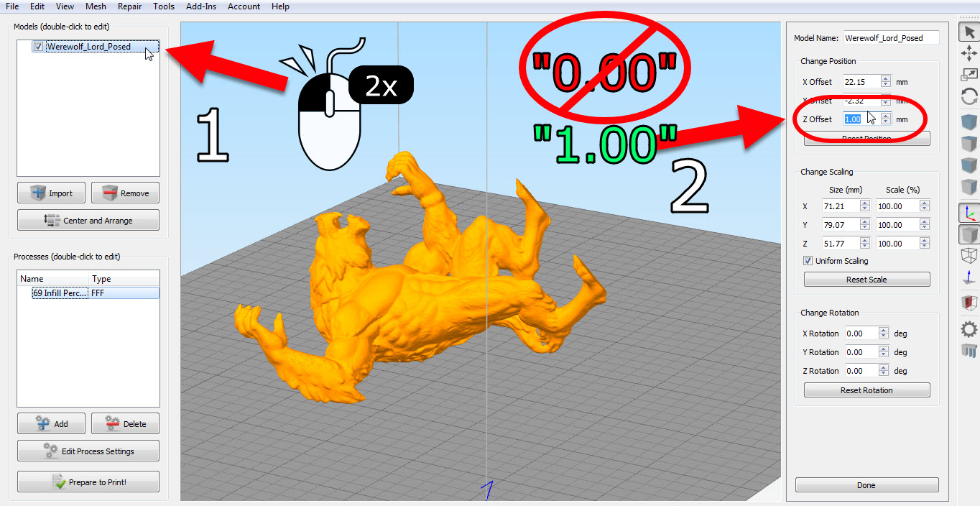Switch to top view cube
The height and width of the screenshot is (506, 980).
click(969, 143)
